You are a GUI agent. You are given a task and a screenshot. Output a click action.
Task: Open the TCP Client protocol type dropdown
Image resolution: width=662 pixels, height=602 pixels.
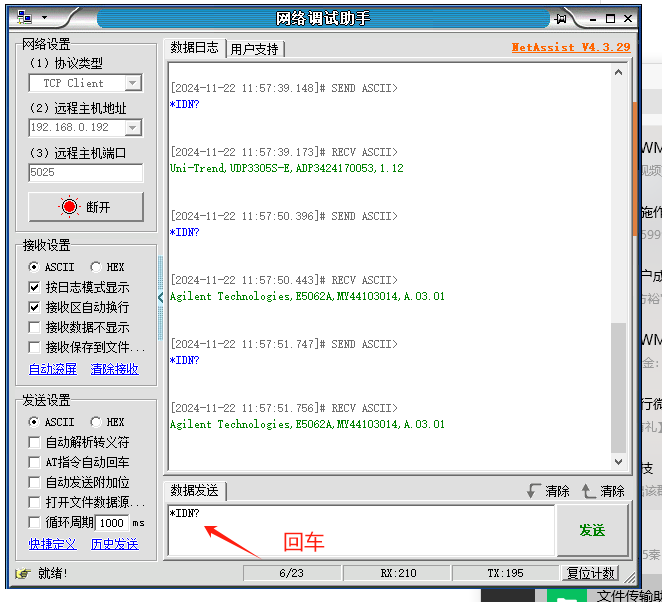[133, 83]
